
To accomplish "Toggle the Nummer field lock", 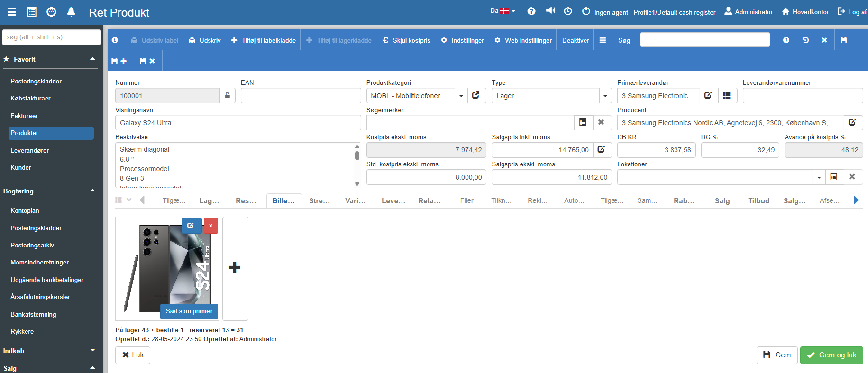I will point(228,95).
